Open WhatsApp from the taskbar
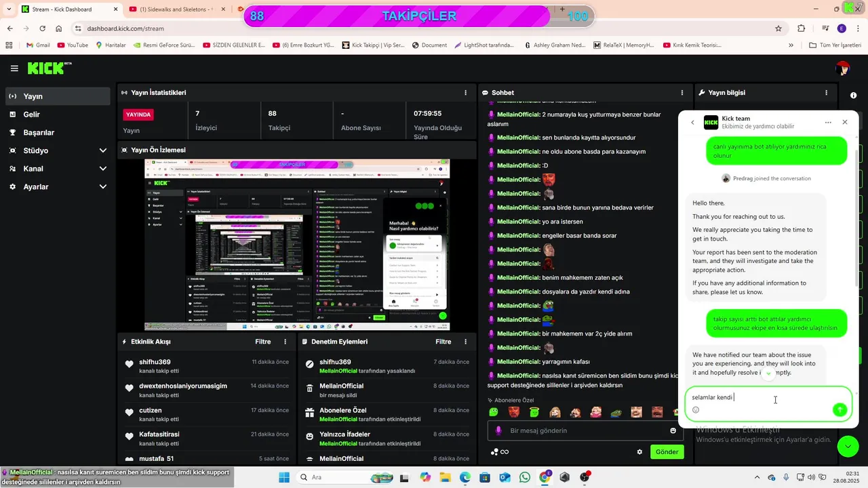 tap(524, 477)
